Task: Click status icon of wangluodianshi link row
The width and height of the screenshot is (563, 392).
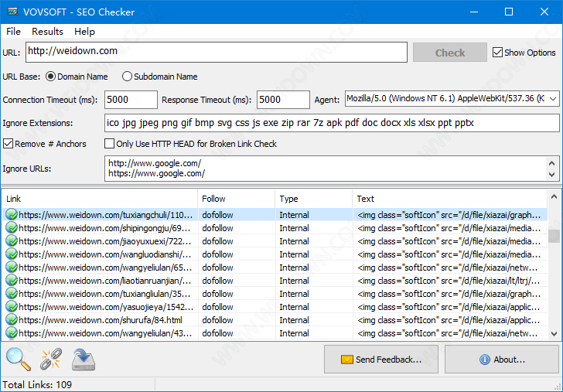Action: point(12,254)
